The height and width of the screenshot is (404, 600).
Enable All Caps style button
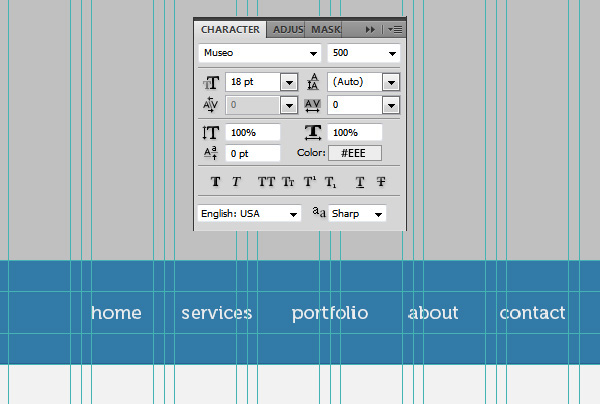pyautogui.click(x=265, y=182)
